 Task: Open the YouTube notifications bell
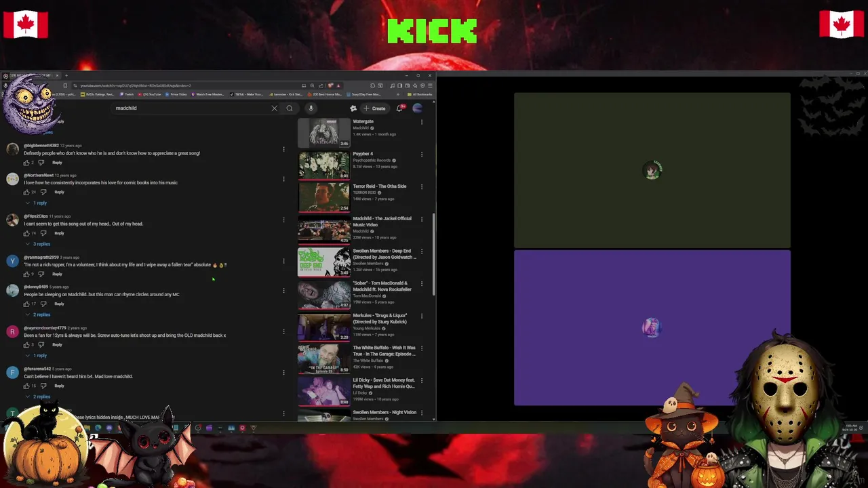tap(400, 108)
